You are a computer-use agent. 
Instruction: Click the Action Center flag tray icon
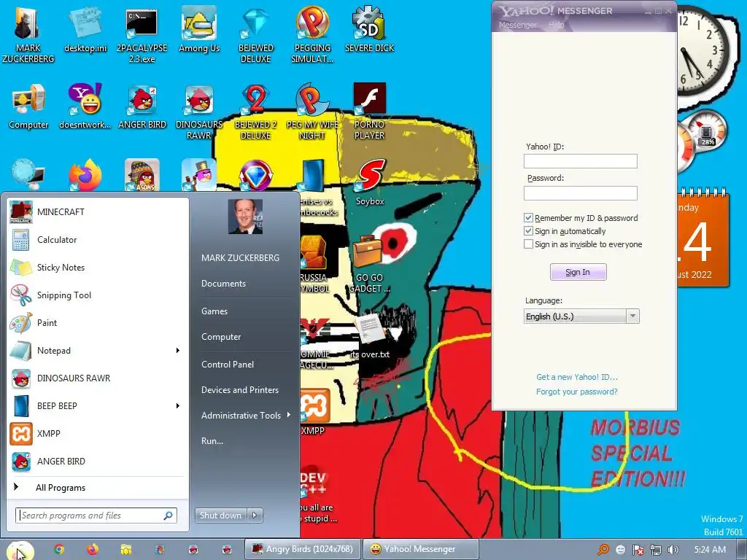638,550
